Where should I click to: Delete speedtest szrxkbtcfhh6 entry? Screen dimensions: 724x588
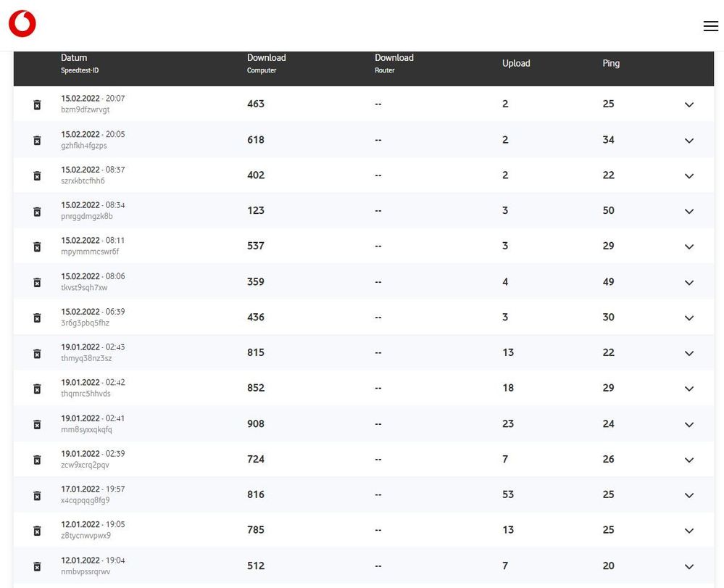coord(38,176)
